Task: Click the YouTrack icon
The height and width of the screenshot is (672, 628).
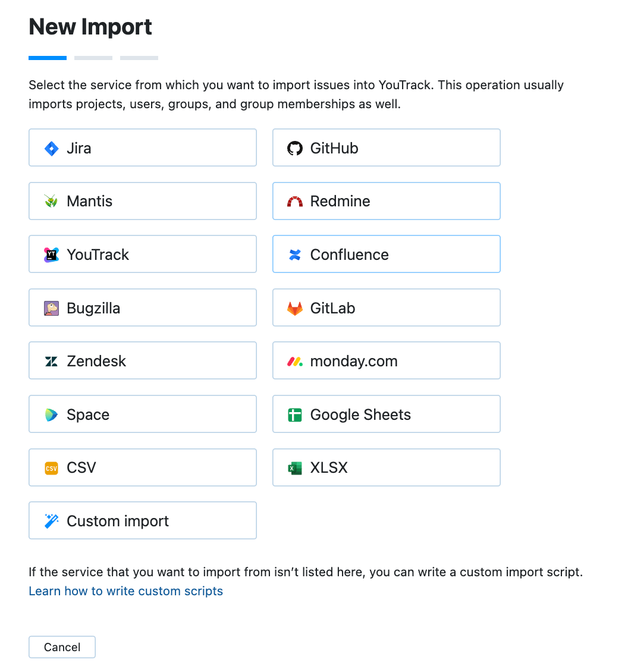Action: point(52,254)
